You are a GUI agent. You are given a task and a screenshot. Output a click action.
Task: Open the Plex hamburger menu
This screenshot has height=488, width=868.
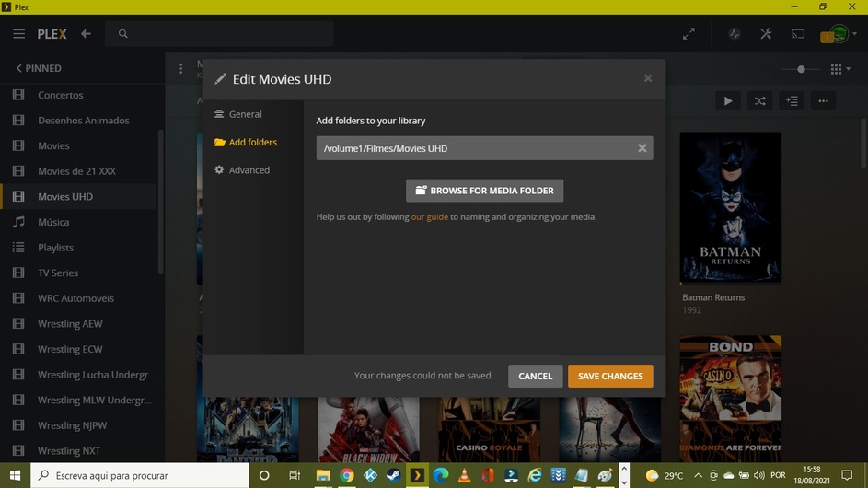click(x=18, y=34)
